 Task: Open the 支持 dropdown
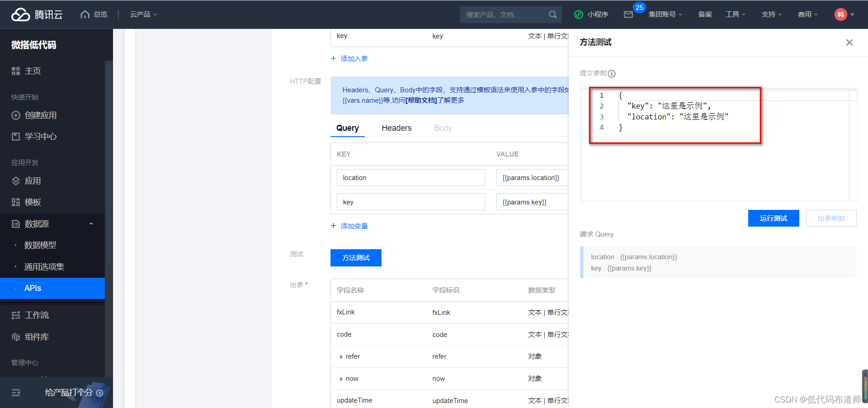[772, 14]
